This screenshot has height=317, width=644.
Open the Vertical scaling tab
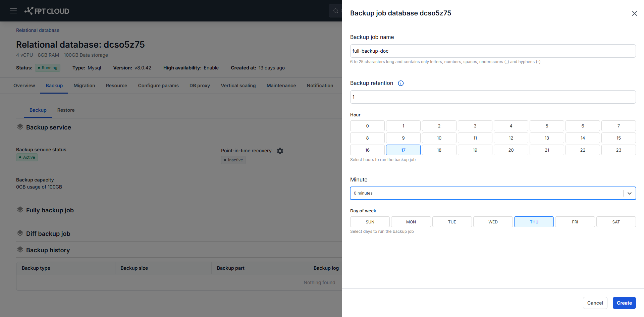pyautogui.click(x=238, y=86)
